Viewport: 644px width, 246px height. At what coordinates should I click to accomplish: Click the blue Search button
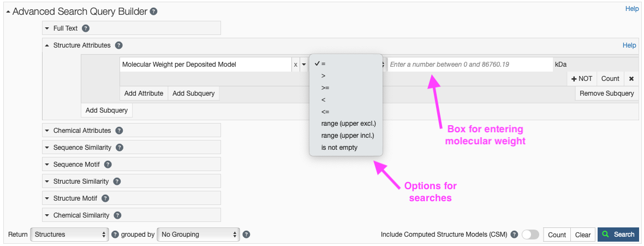618,235
